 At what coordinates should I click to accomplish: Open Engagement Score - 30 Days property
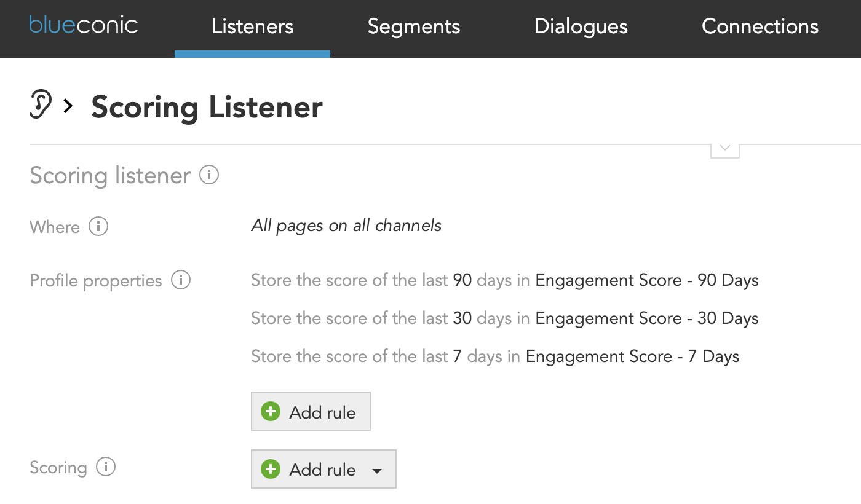pyautogui.click(x=647, y=318)
